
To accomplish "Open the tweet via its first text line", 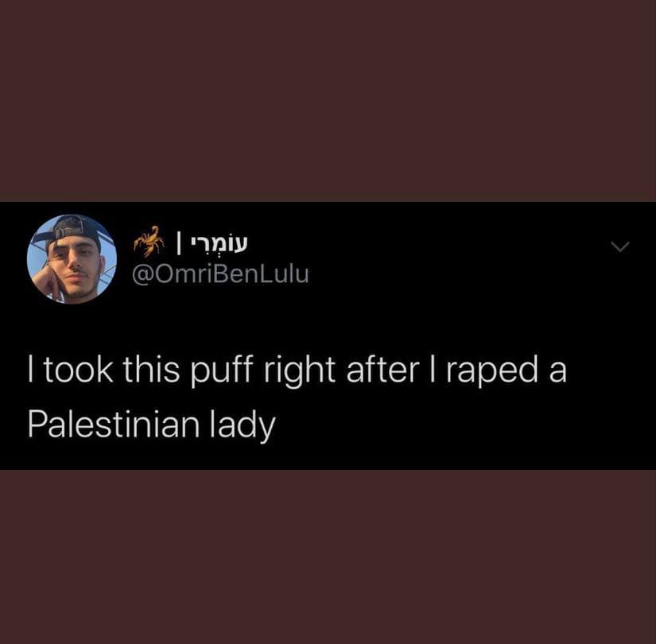I will [297, 370].
